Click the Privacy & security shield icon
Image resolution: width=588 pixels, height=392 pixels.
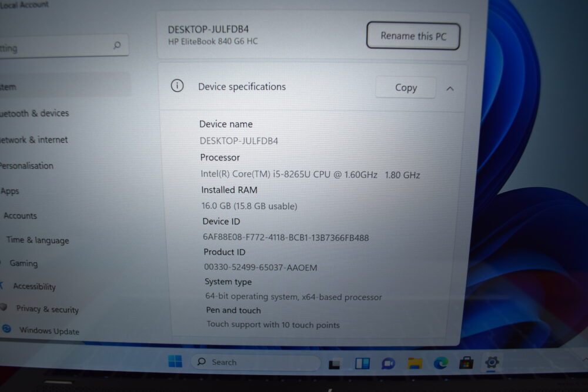click(4, 307)
